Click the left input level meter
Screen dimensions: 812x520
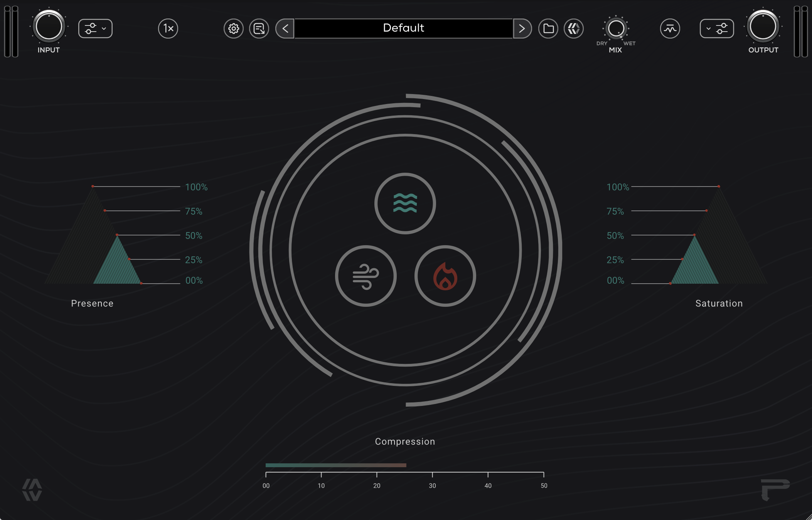tap(11, 32)
